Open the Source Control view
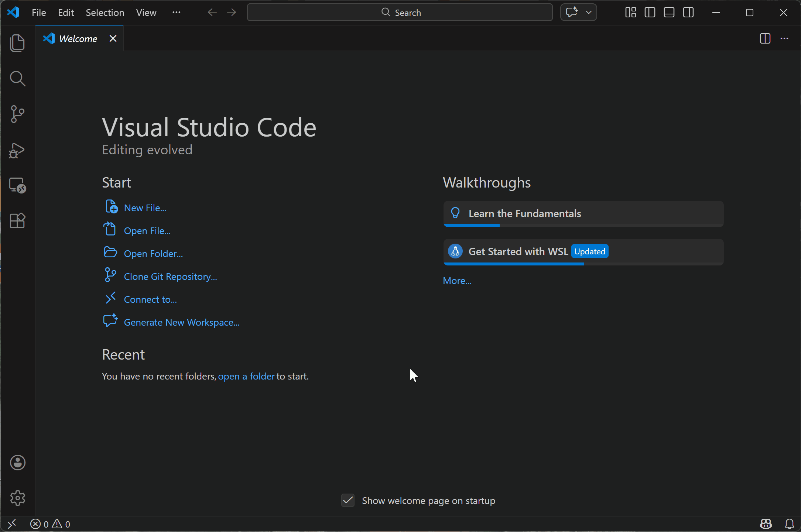801x532 pixels. (x=17, y=114)
